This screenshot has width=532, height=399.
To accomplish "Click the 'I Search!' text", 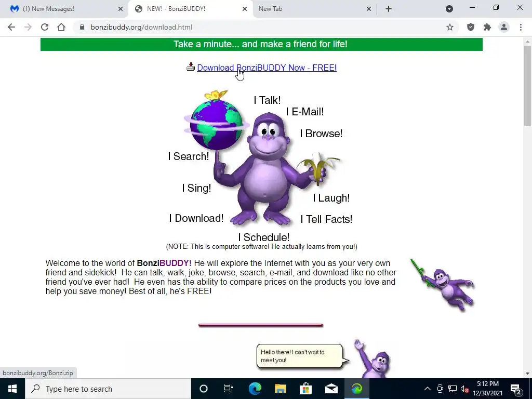I will coord(189,156).
